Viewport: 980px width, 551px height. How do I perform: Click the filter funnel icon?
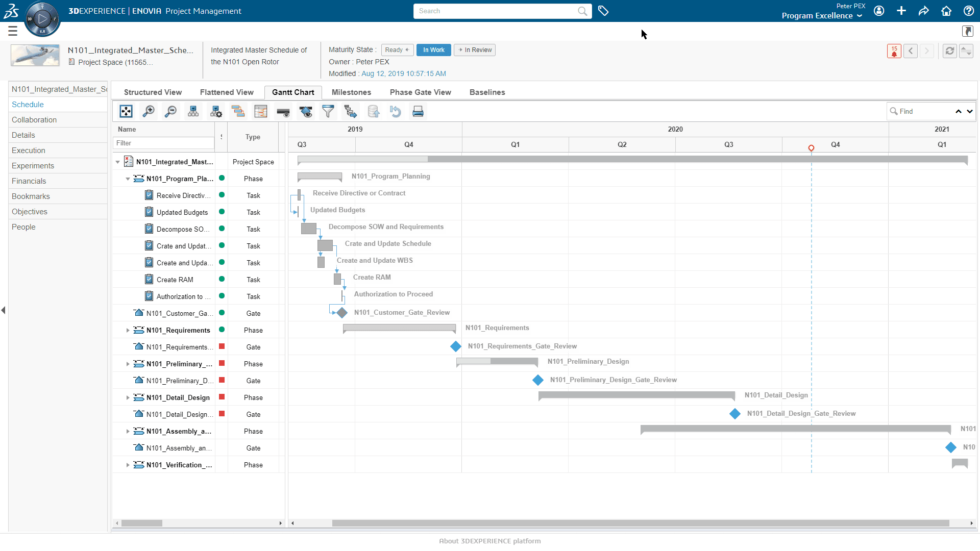coord(328,111)
